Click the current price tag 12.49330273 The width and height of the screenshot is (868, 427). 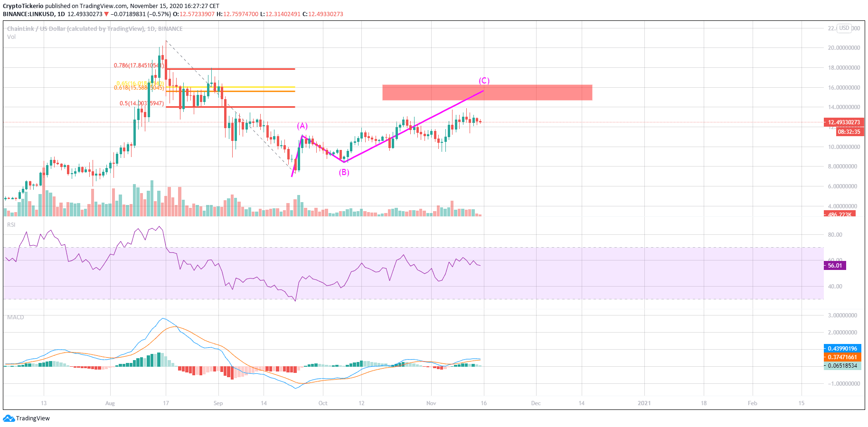(843, 122)
